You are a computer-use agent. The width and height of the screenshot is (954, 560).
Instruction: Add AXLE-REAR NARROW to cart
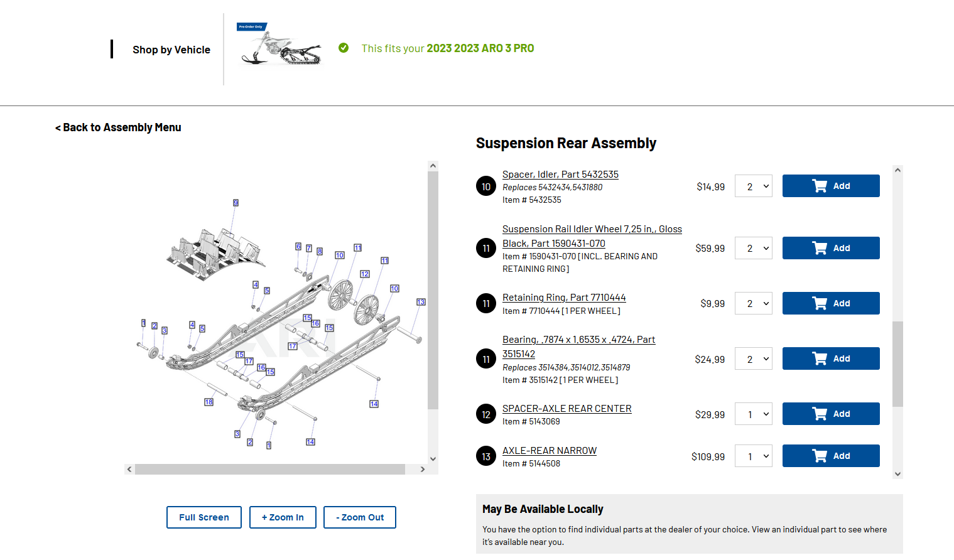tap(830, 456)
